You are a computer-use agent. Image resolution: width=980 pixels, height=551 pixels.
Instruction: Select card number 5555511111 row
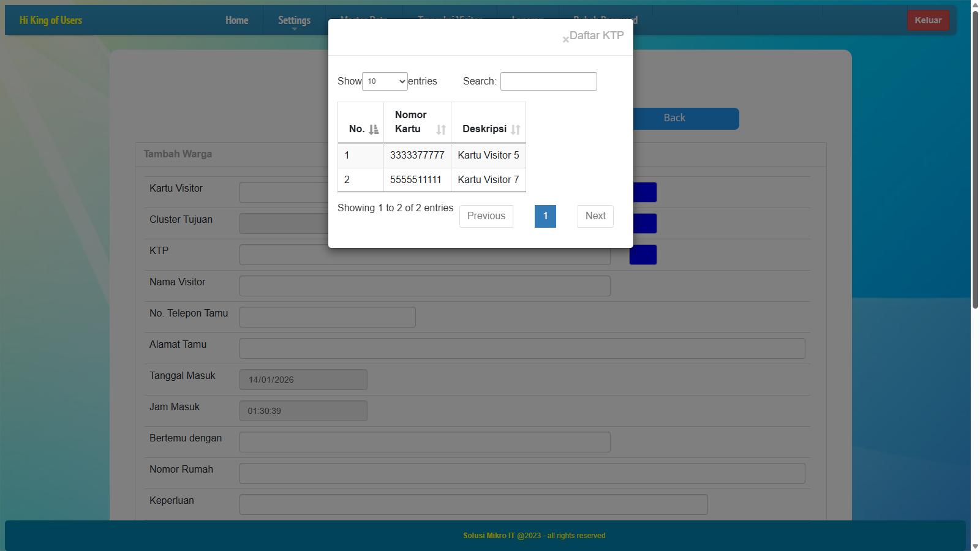pyautogui.click(x=416, y=180)
